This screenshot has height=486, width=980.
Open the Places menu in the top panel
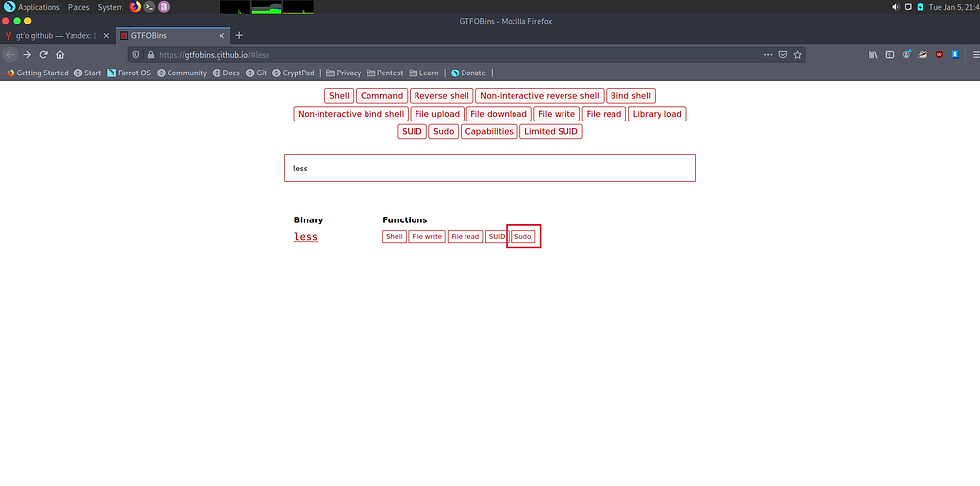point(78,7)
